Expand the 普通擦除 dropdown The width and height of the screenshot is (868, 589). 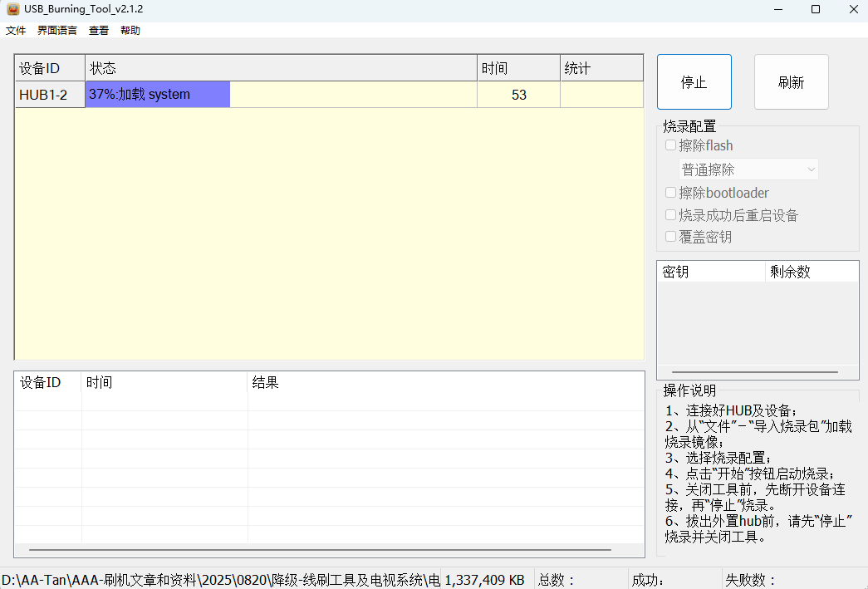pos(748,169)
